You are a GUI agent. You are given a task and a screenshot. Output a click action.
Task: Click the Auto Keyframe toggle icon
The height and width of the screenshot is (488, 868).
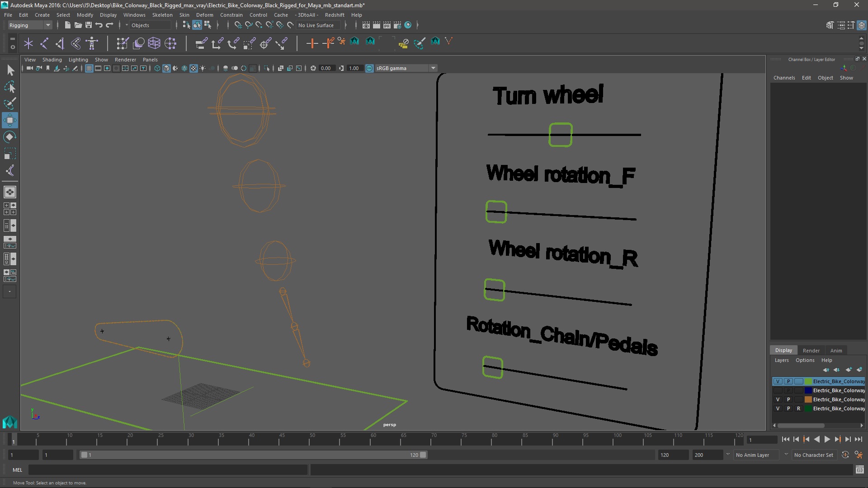coord(845,455)
